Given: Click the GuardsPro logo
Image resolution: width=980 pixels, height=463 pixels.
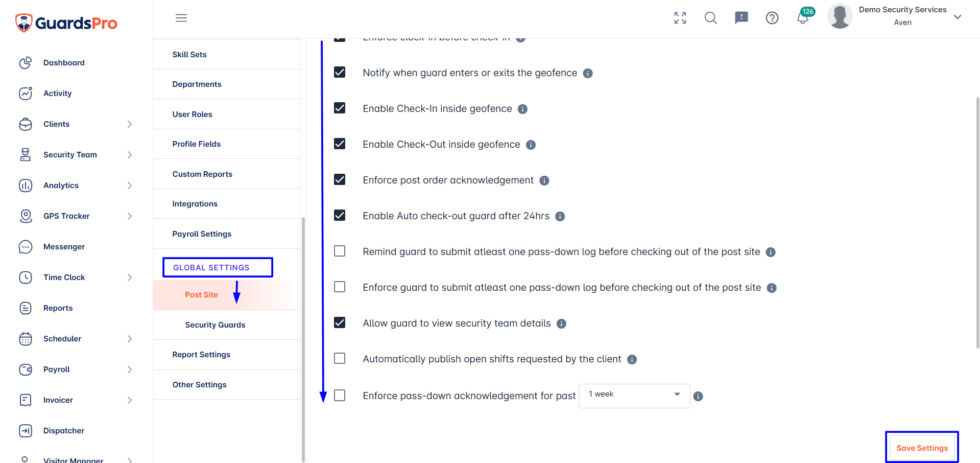Looking at the screenshot, I should click(66, 23).
